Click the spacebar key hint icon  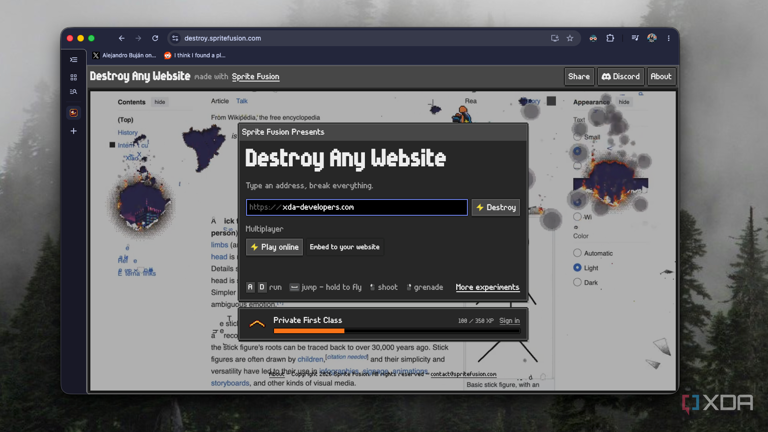click(x=294, y=288)
